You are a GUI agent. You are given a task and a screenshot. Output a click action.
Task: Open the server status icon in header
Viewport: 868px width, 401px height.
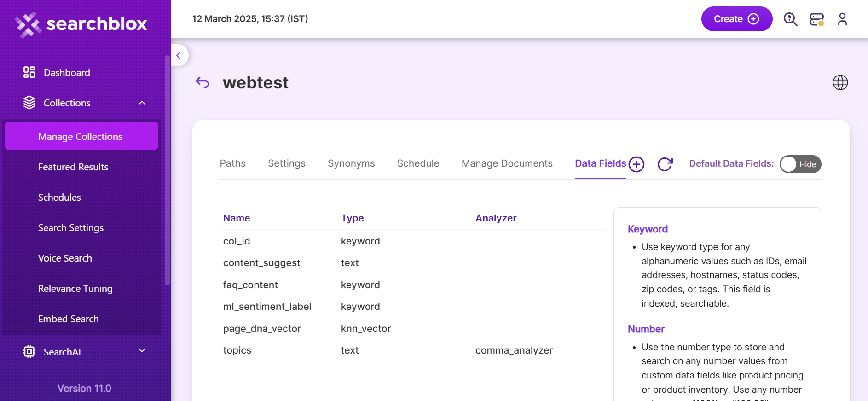817,19
